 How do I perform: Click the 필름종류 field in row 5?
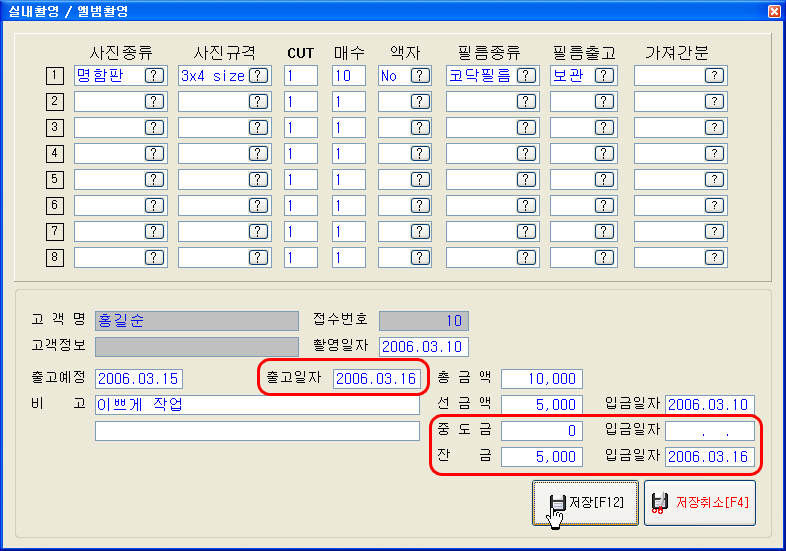(x=493, y=179)
